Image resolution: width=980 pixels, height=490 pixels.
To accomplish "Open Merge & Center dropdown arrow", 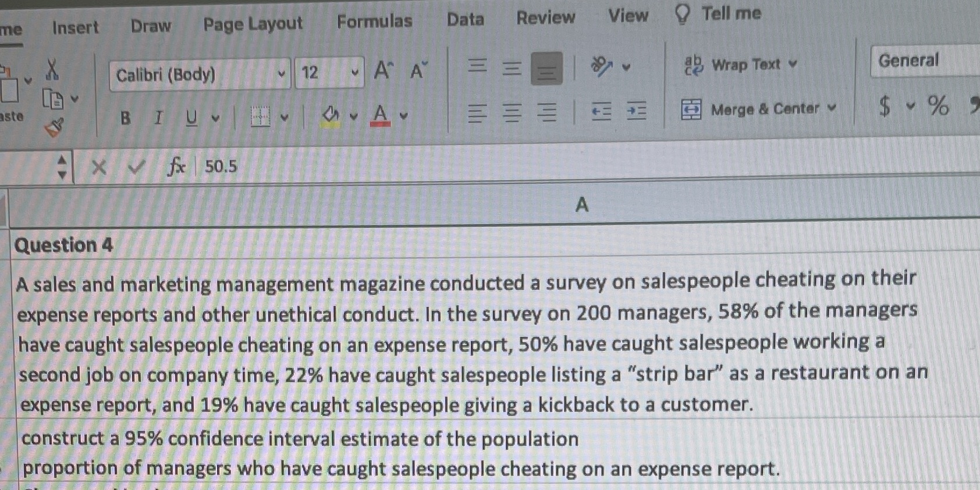I will coord(832,108).
